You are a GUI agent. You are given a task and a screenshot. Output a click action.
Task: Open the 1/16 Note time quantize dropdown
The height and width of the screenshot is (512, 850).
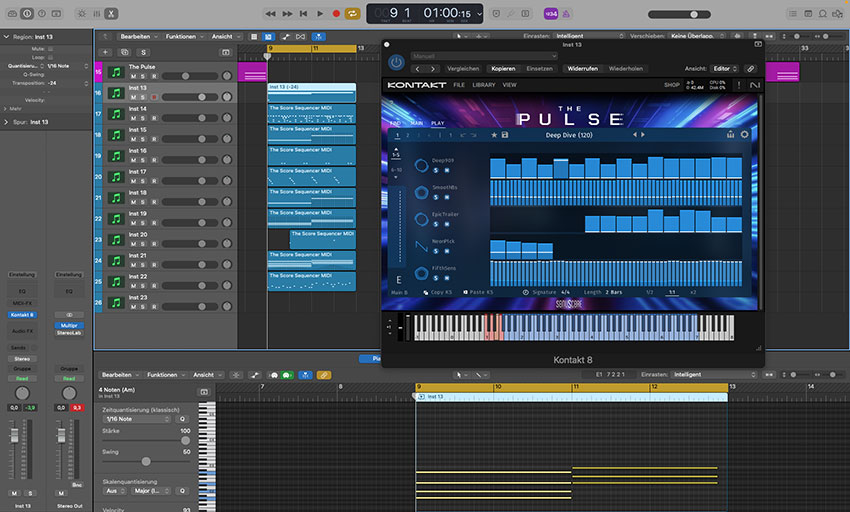pos(137,419)
